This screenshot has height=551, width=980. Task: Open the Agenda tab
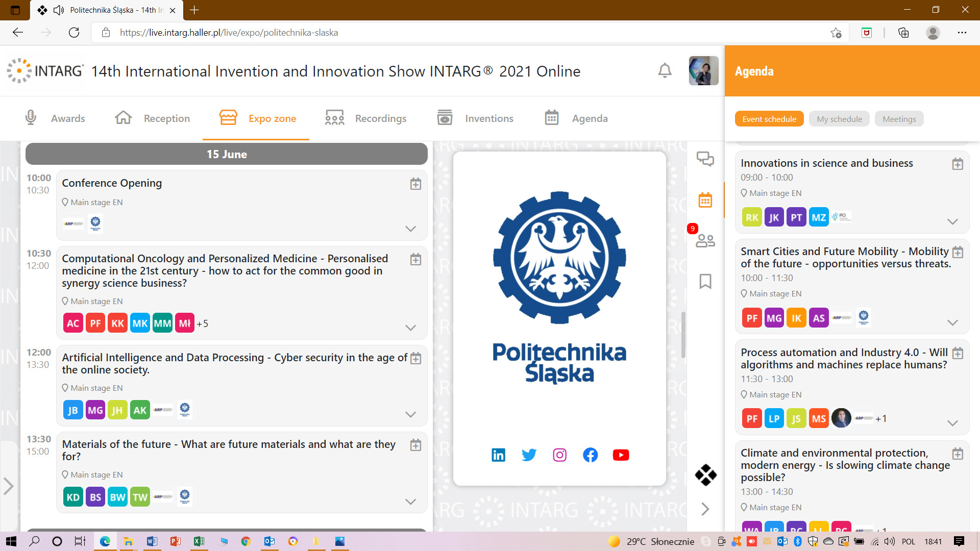click(x=576, y=118)
